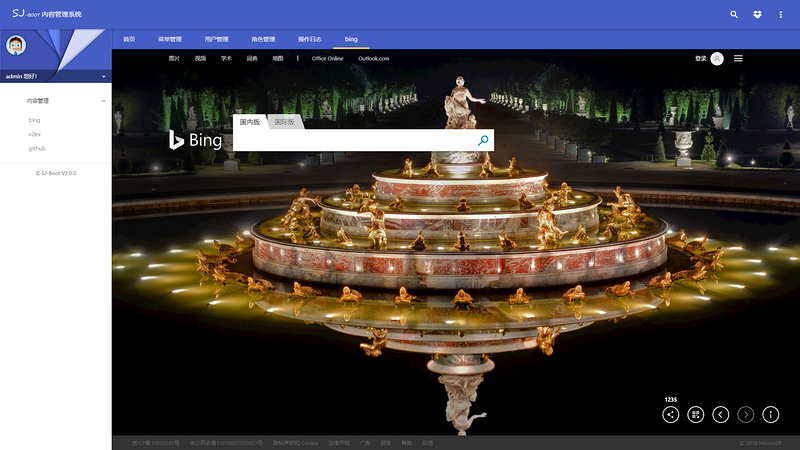
Task: Expand the admin user dropdown arrow
Action: [104, 77]
